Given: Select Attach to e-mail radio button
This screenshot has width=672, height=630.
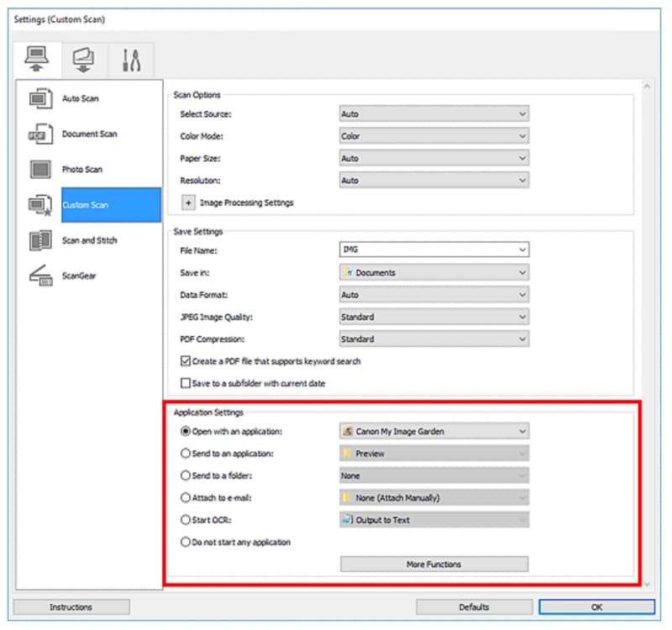Looking at the screenshot, I should coord(185,498).
